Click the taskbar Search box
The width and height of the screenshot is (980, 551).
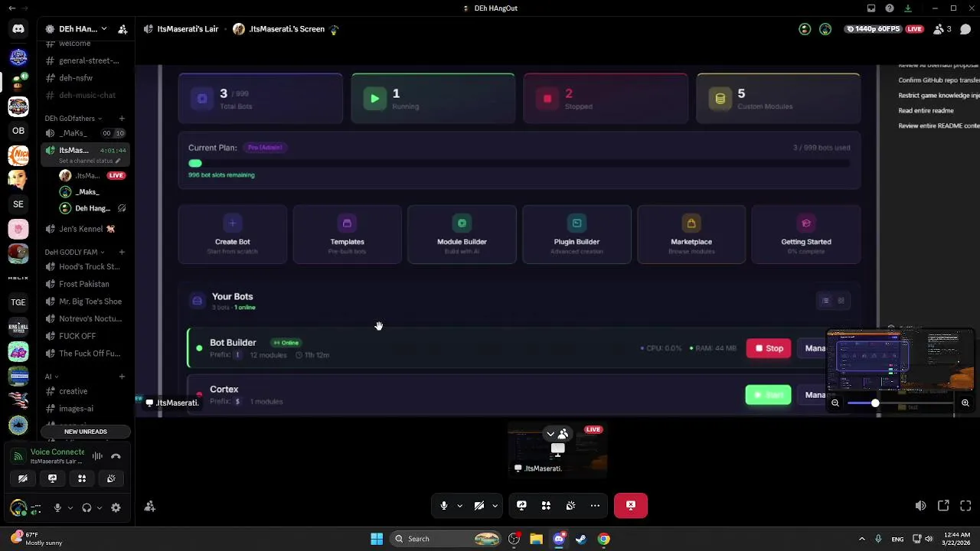446,539
